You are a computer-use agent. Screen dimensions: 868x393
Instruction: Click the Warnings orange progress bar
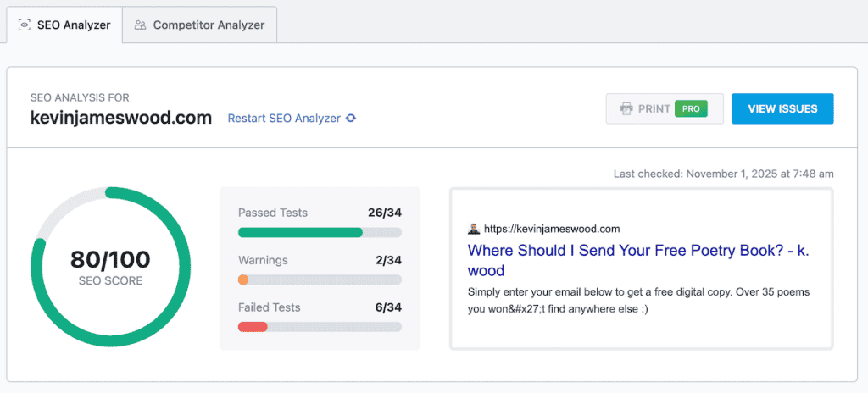[320, 280]
